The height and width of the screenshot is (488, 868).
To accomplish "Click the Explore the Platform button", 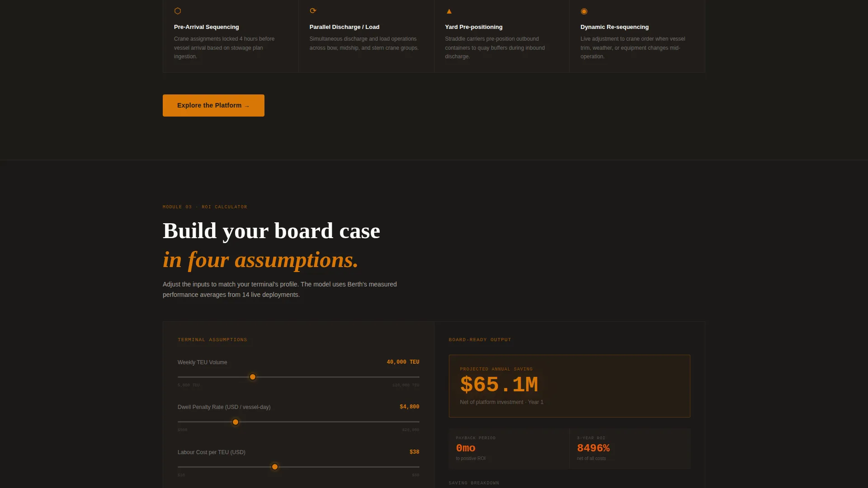I will click(x=213, y=105).
